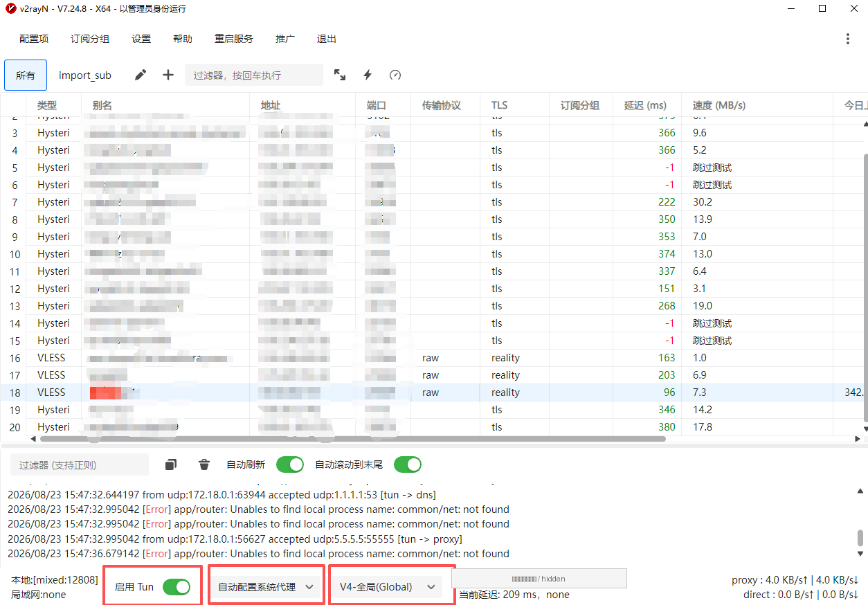Click raw transport cell in row 17
This screenshot has height=605, width=868.
431,375
